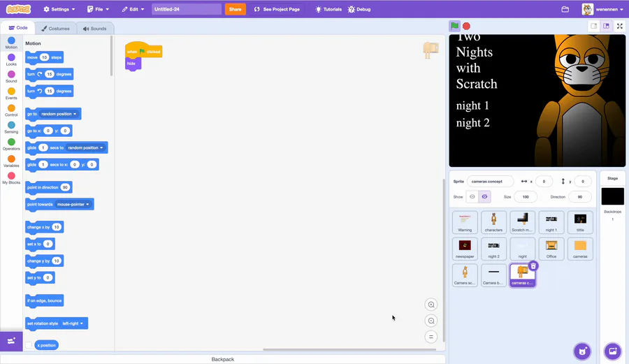Viewport: 629px width, 364px height.
Task: Open the File menu
Action: tap(99, 9)
